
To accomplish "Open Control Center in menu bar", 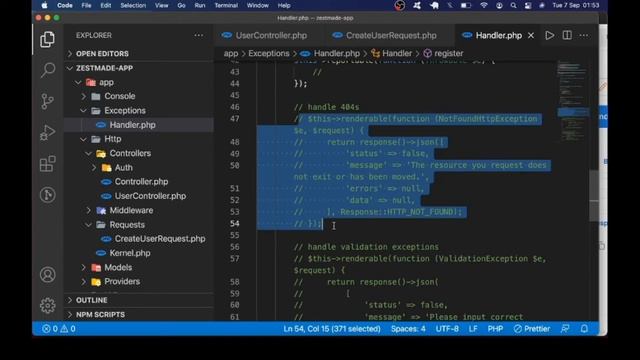I will pos(528,5).
